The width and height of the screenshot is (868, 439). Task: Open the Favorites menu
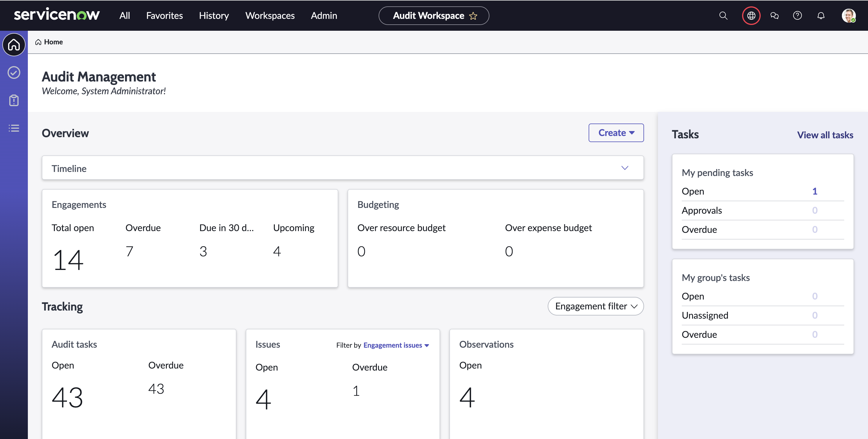click(164, 15)
